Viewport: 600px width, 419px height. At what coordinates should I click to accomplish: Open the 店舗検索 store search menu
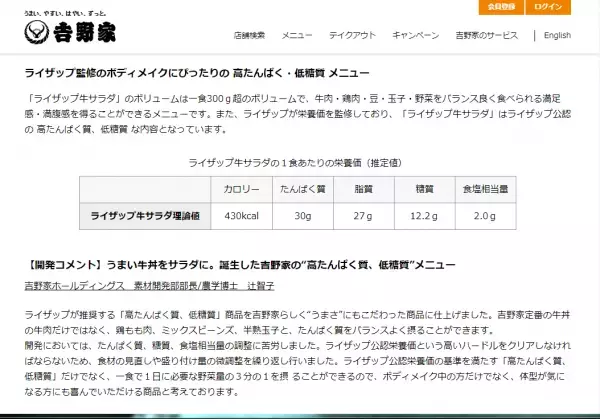(x=249, y=35)
